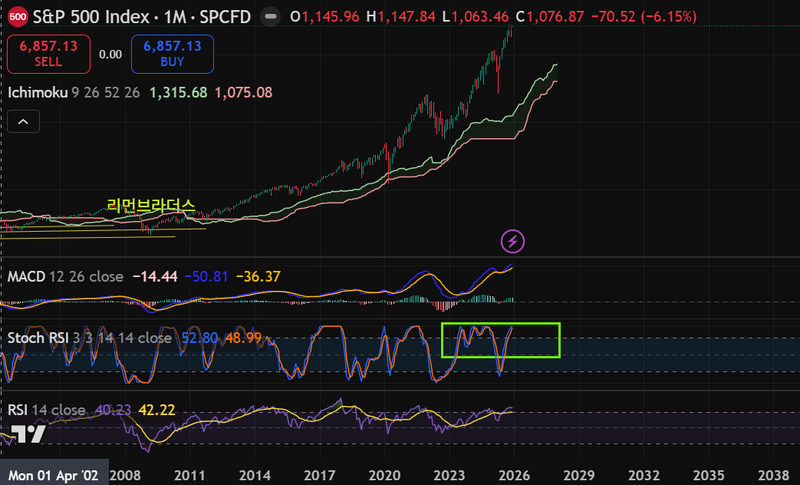Click the red S&P 500 symbol logo
800x485 pixels.
18,17
